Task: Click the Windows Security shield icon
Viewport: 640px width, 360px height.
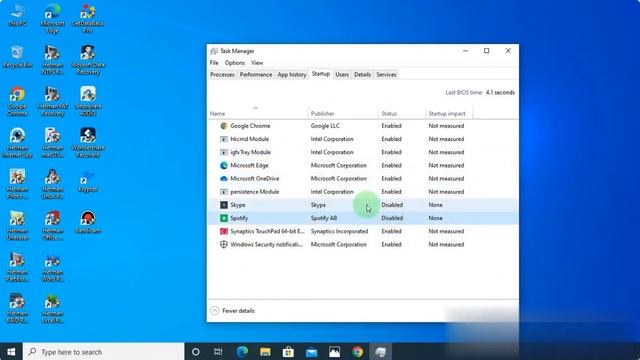Action: pyautogui.click(x=224, y=244)
